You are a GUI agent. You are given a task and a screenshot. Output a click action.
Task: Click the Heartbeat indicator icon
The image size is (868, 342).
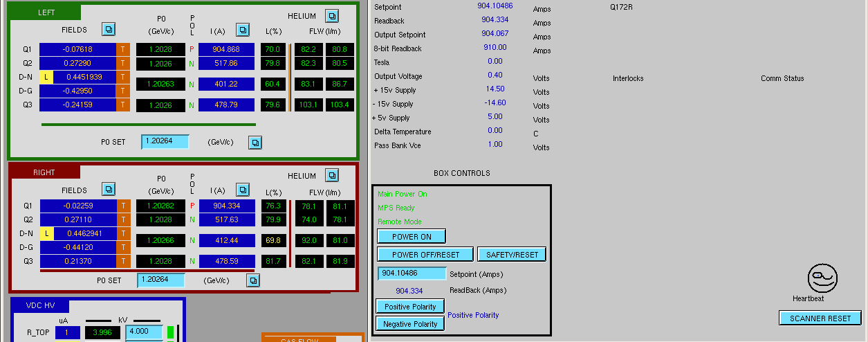pos(822,277)
